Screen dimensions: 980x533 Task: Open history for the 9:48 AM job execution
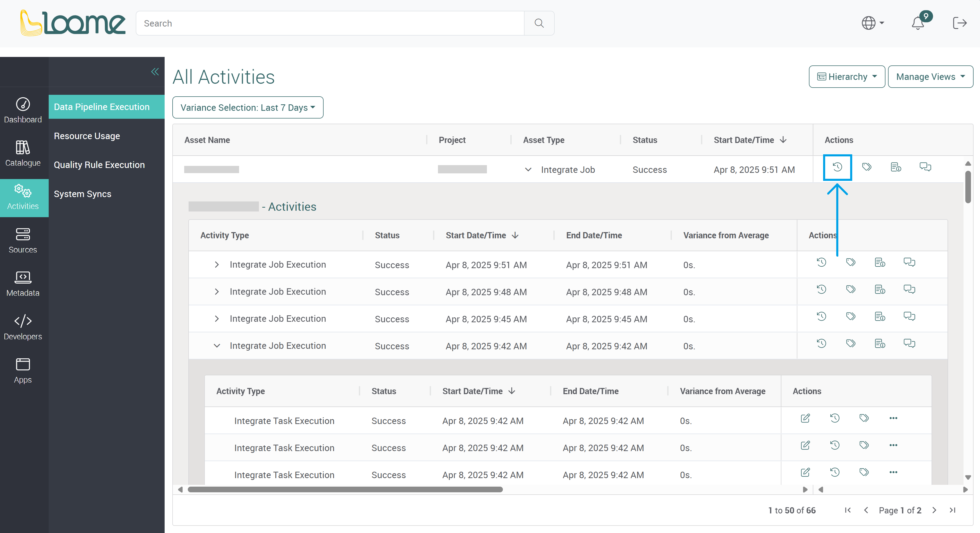[821, 290]
